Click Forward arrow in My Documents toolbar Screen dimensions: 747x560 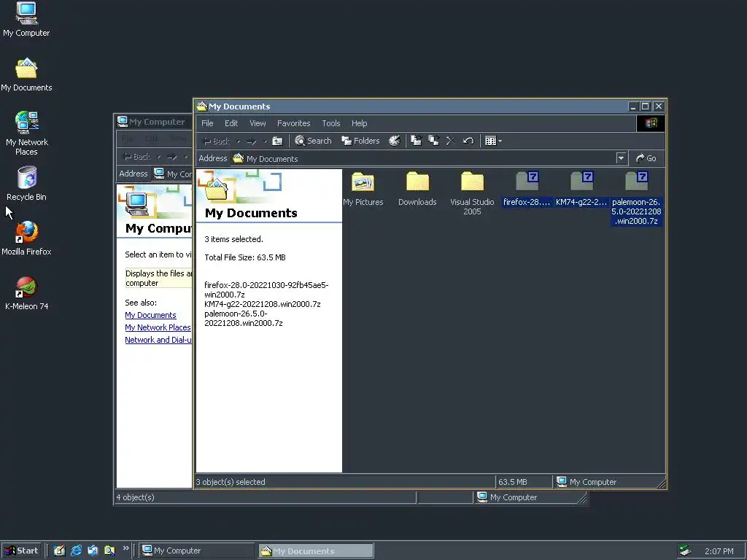tap(252, 141)
